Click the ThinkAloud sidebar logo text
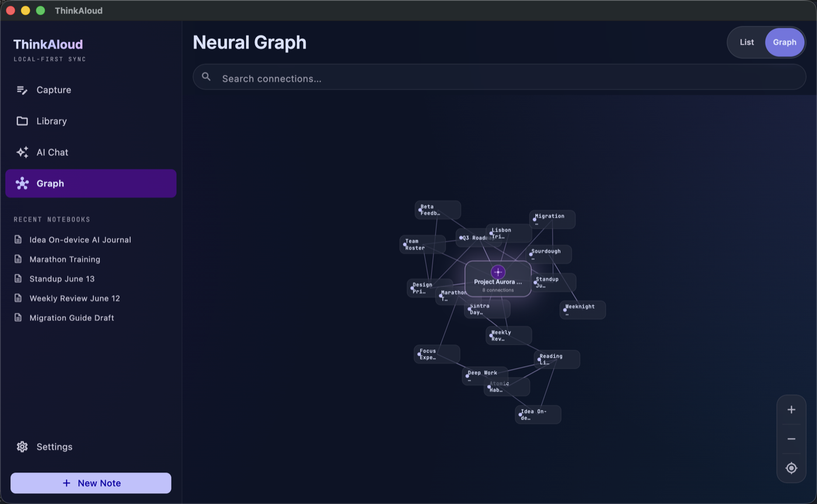The height and width of the screenshot is (504, 817). (x=48, y=44)
